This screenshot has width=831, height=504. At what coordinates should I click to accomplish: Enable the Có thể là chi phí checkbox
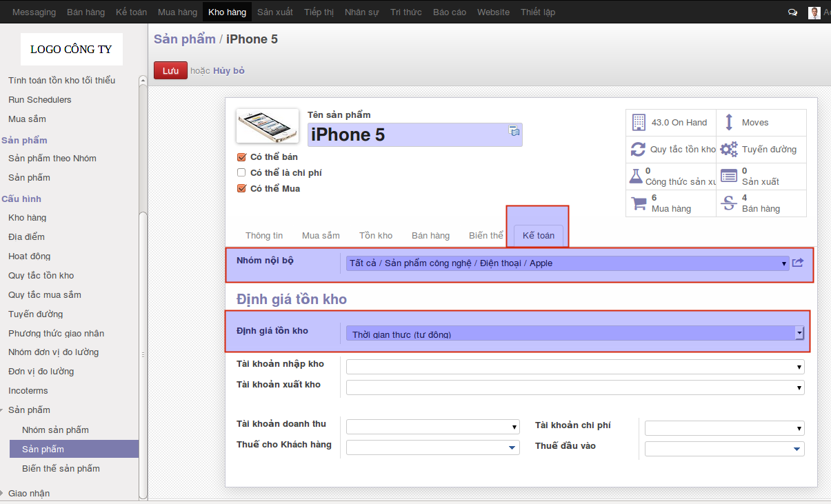click(x=241, y=172)
